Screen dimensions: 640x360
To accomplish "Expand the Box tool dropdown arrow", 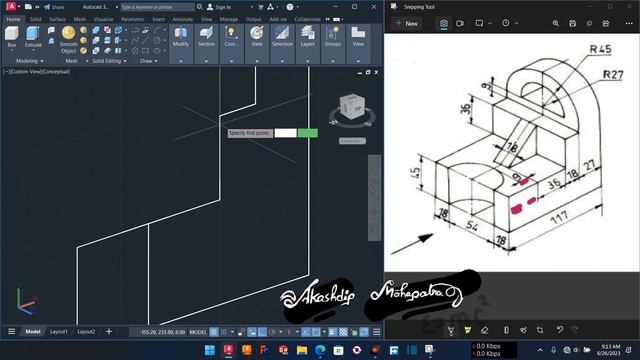I will point(12,50).
